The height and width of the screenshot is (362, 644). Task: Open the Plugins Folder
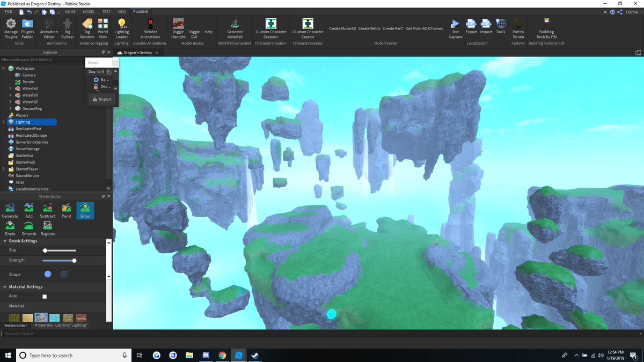[27, 28]
